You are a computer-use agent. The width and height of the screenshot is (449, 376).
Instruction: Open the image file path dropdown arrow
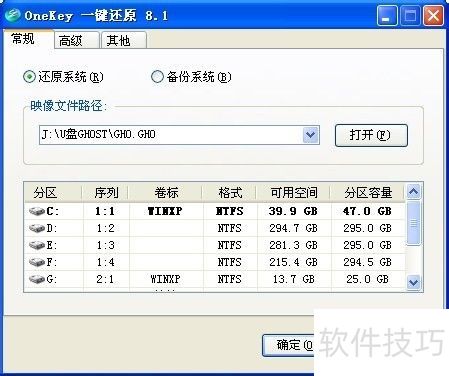[x=311, y=135]
